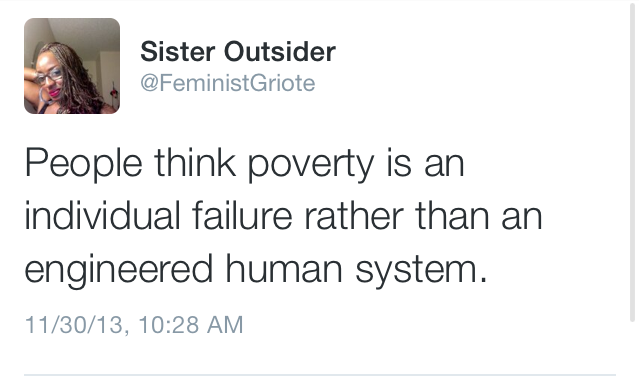
Task: Click the word "Sister" in the name
Action: (178, 52)
